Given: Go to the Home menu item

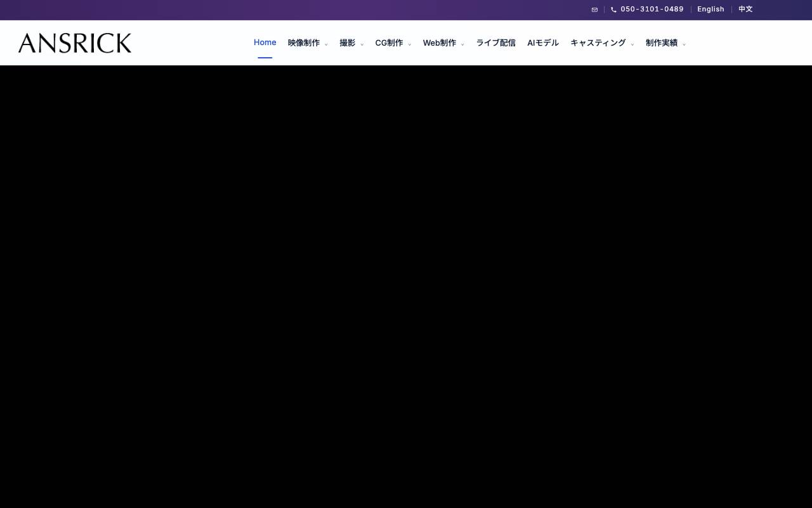Looking at the screenshot, I should coord(265,43).
